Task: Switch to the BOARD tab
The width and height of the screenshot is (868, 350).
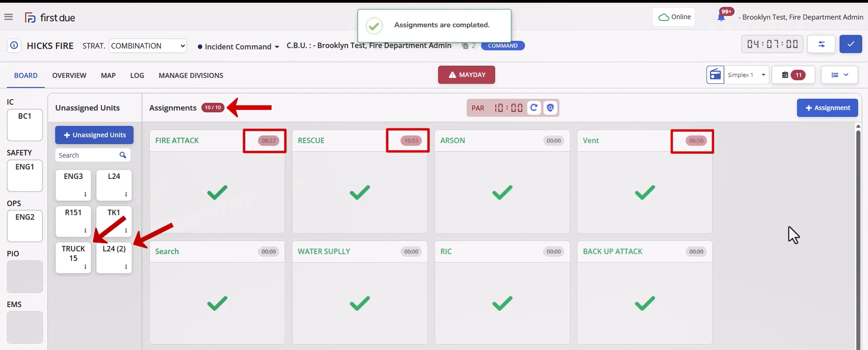Action: tap(26, 75)
